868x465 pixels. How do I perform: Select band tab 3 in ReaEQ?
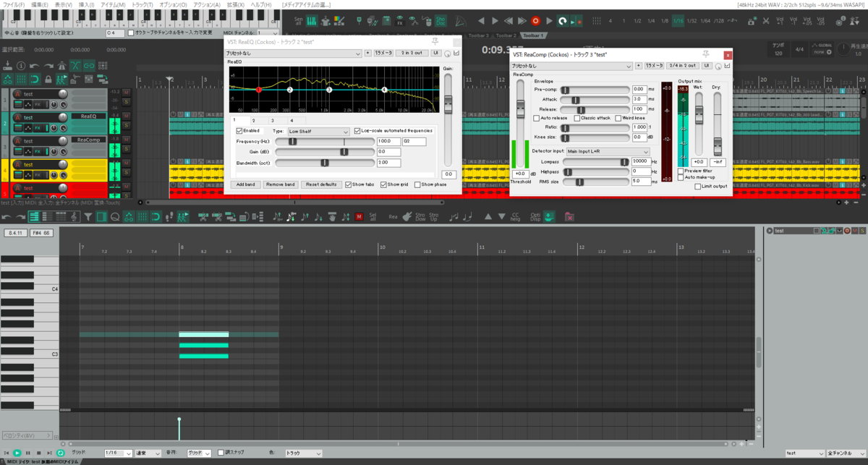(x=272, y=120)
